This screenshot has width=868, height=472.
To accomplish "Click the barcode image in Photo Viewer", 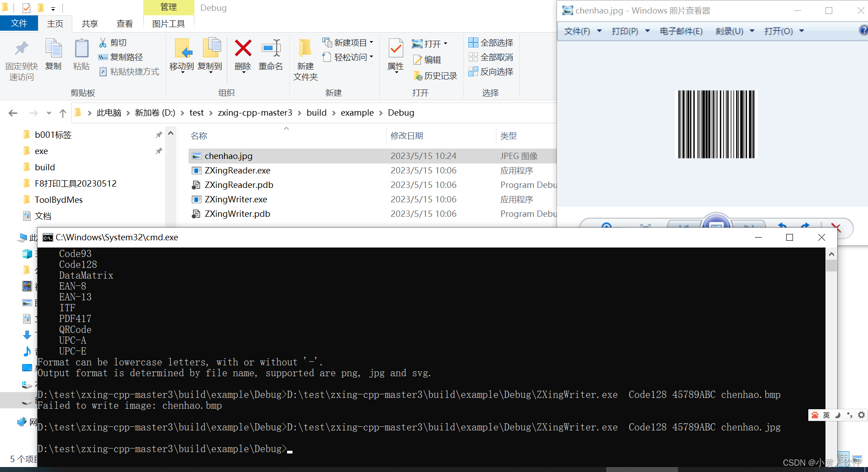I will click(716, 124).
